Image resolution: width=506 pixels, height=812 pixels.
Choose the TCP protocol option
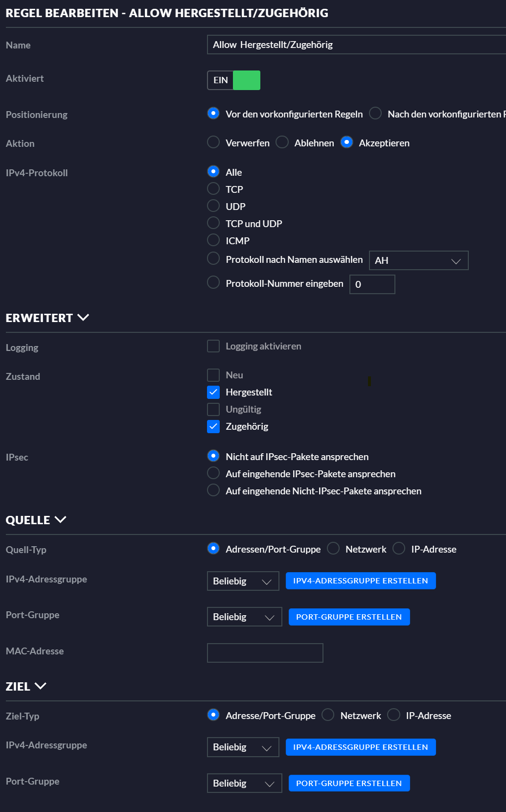pos(213,189)
